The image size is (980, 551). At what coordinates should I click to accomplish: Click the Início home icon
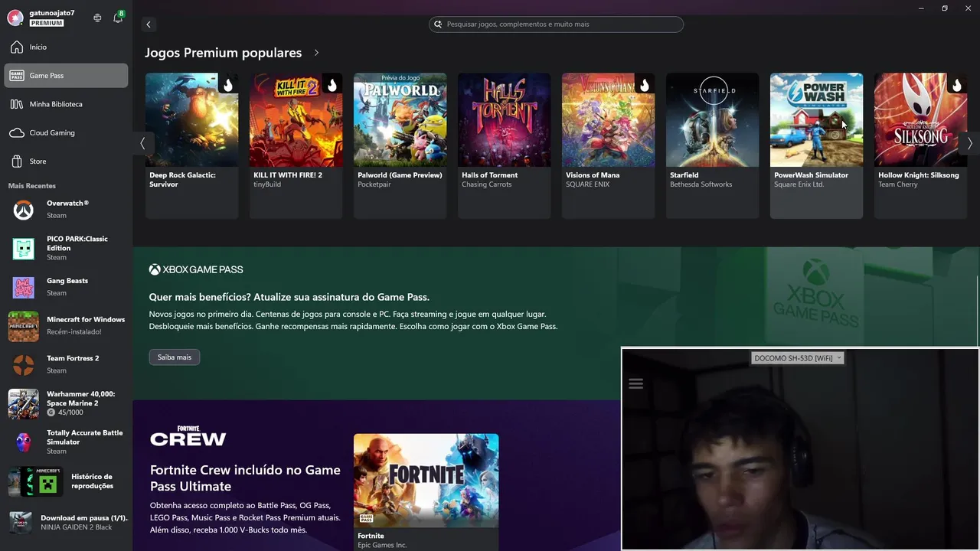pyautogui.click(x=17, y=47)
